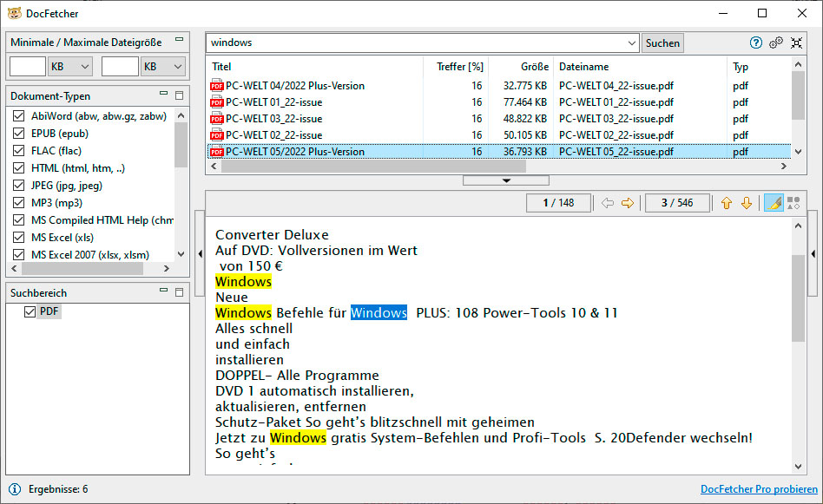The image size is (823, 504).
Task: Toggle the highlighting marker icon
Action: [x=774, y=203]
